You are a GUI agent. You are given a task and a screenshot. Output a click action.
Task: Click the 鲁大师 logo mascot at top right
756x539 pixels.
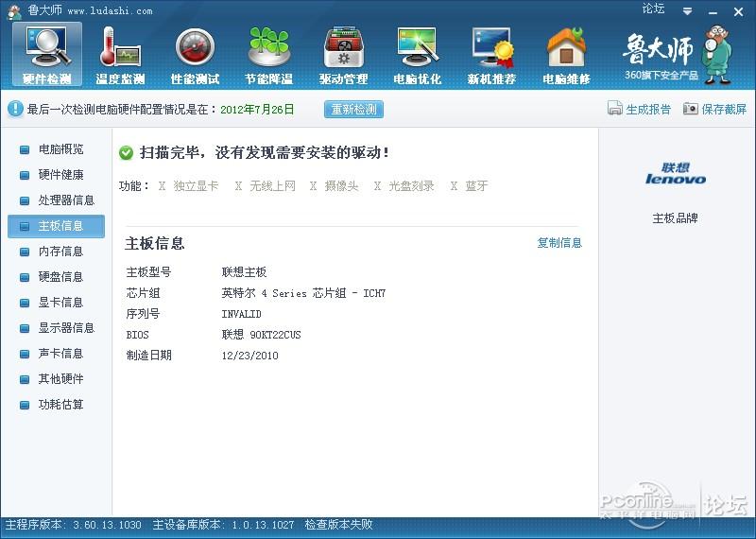(x=717, y=54)
